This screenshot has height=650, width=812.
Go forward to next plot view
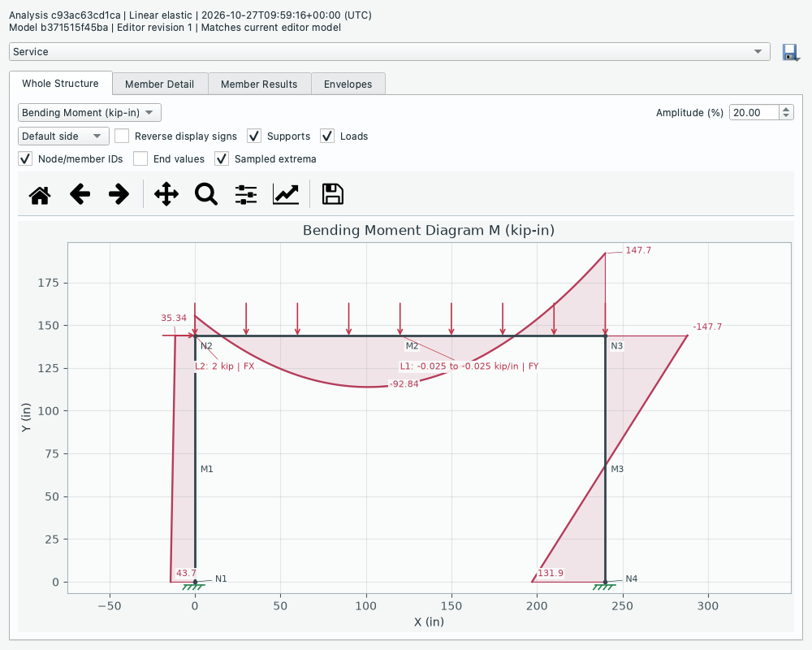(119, 195)
